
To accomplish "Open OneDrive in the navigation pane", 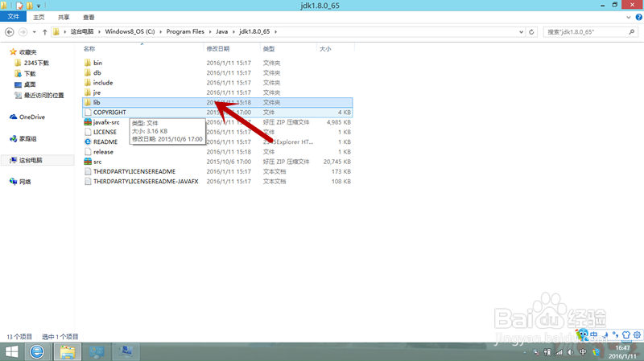I will point(27,117).
